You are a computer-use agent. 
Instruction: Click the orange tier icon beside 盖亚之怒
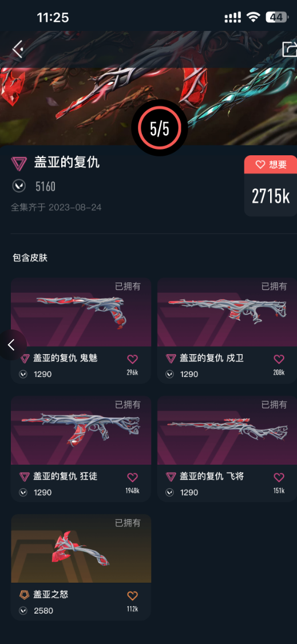(24, 595)
